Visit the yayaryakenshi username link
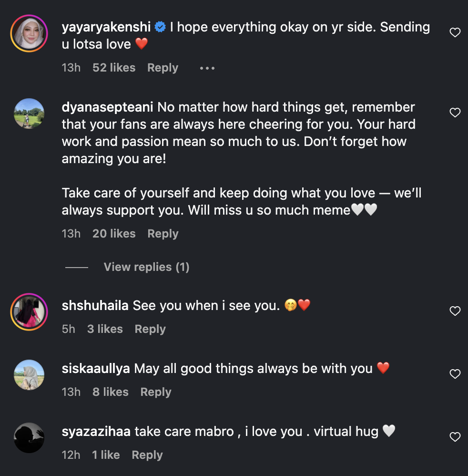The image size is (468, 476). pyautogui.click(x=107, y=27)
